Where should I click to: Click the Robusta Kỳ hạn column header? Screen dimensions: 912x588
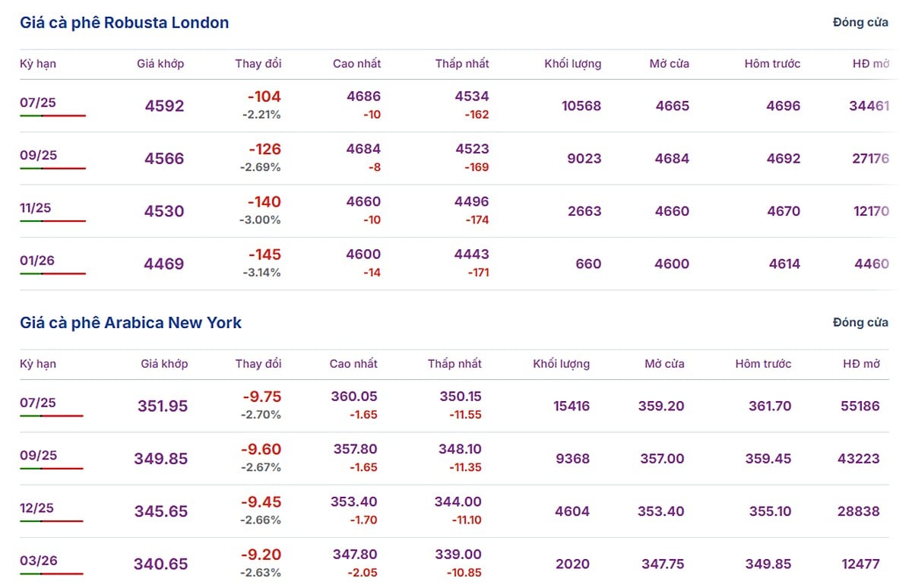[x=38, y=64]
